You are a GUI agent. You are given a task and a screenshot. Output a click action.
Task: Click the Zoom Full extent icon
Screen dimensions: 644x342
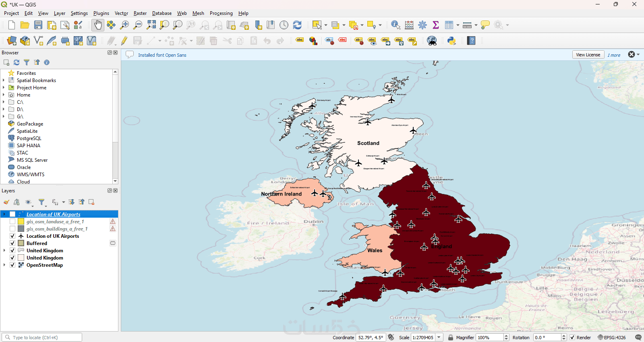151,25
